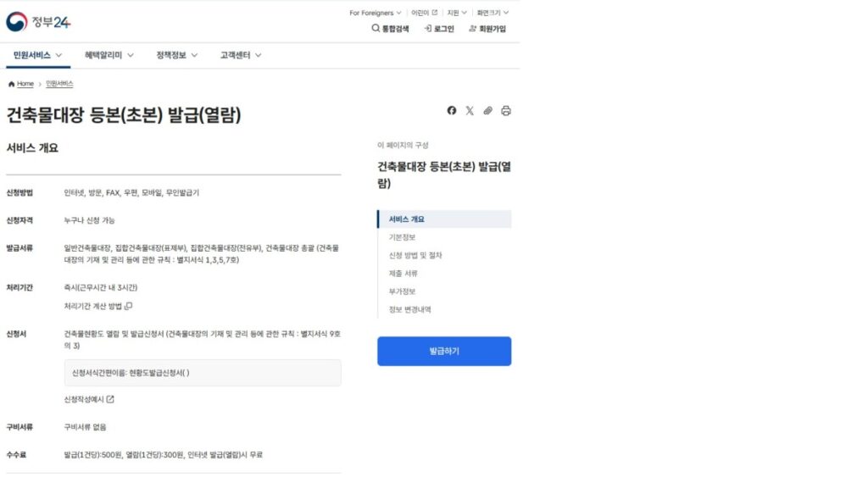Viewport: 868px width, 488px height.
Task: Open the 민원서비스 menu
Action: 38,55
